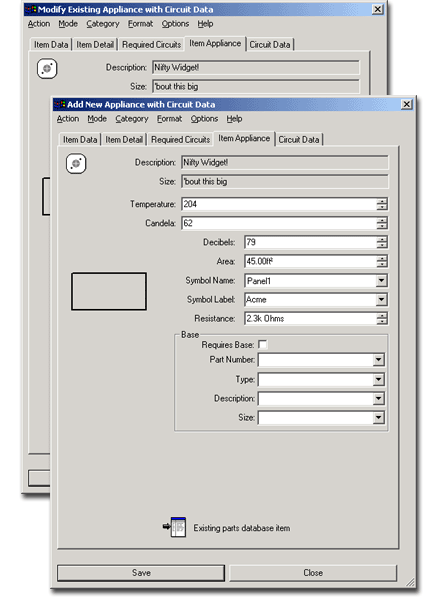The height and width of the screenshot is (604, 423).
Task: Toggle the Requires Base checkbox
Action: coord(262,344)
